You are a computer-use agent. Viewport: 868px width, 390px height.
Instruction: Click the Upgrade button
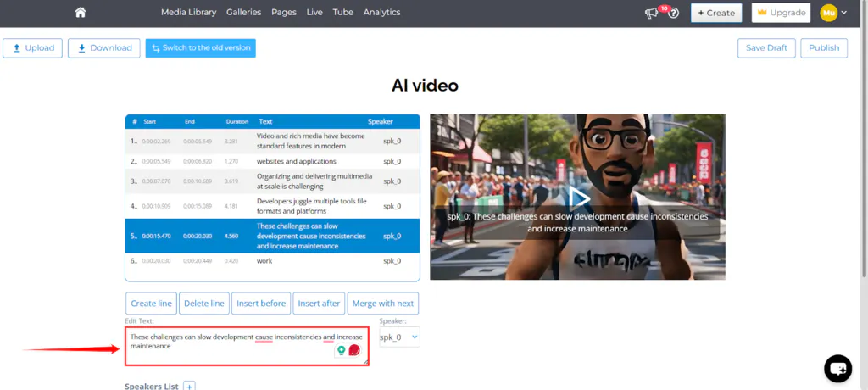tap(781, 13)
